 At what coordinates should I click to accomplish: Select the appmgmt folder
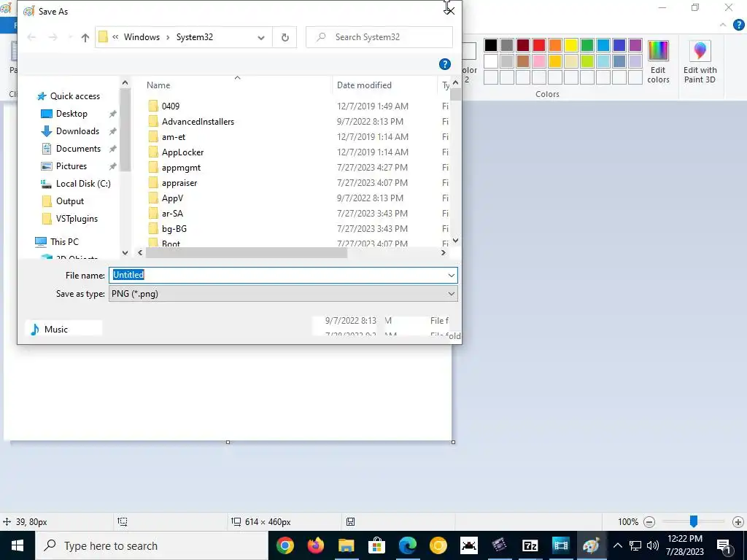click(x=181, y=168)
